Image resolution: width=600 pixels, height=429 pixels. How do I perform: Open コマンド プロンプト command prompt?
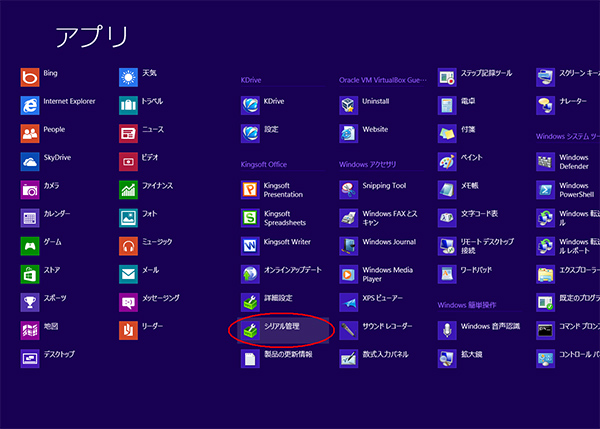point(546,330)
